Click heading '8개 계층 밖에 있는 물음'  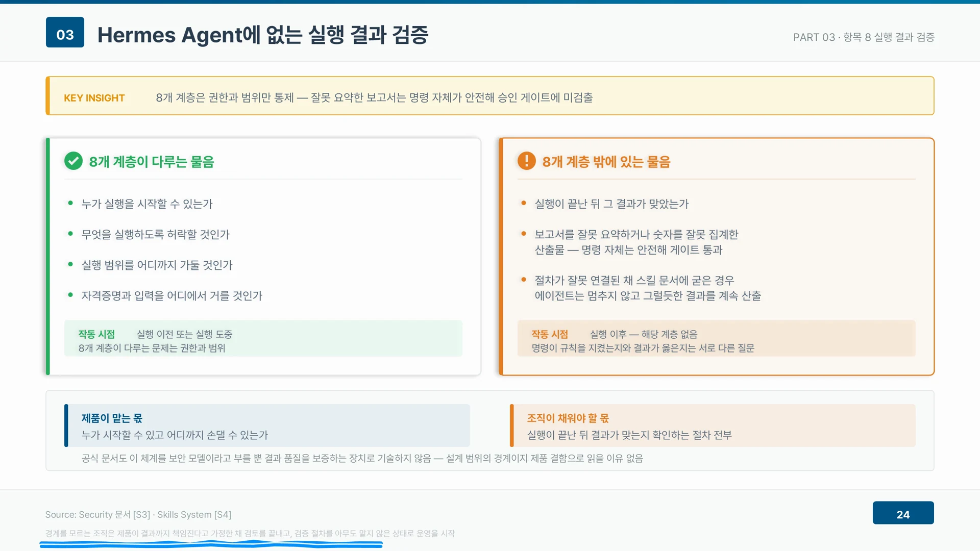click(606, 162)
